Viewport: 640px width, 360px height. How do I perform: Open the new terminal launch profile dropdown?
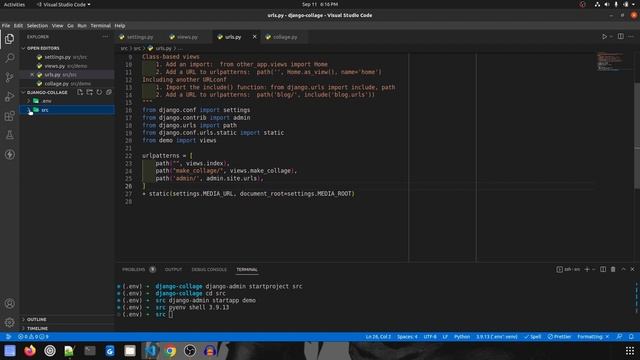(x=593, y=269)
